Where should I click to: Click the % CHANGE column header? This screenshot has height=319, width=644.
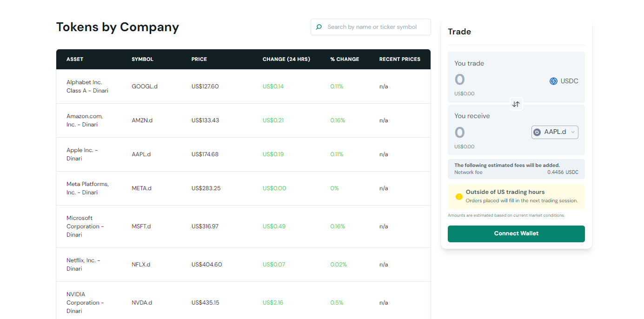345,59
